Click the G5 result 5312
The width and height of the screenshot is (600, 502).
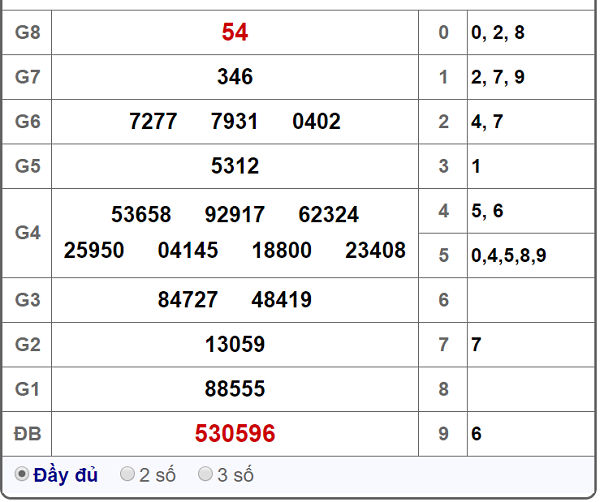click(x=235, y=166)
